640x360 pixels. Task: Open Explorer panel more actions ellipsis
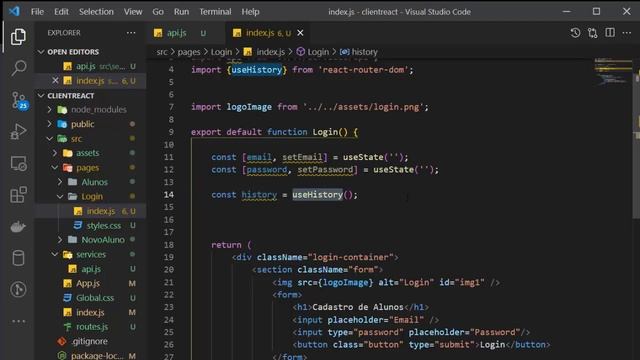pyautogui.click(x=131, y=33)
